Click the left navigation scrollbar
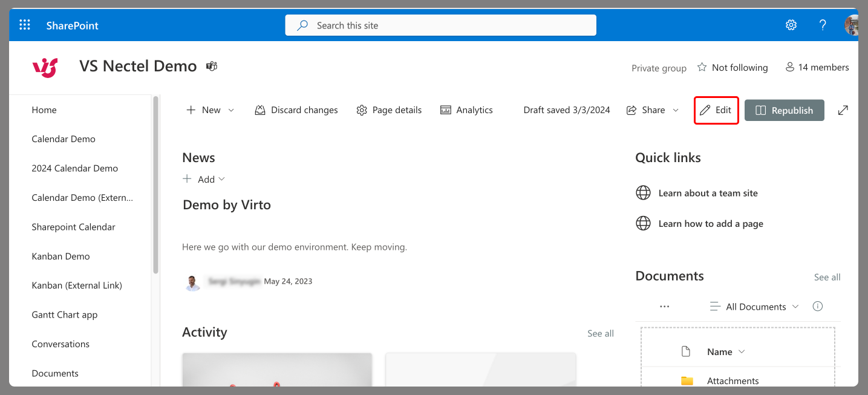868x395 pixels. 155,184
